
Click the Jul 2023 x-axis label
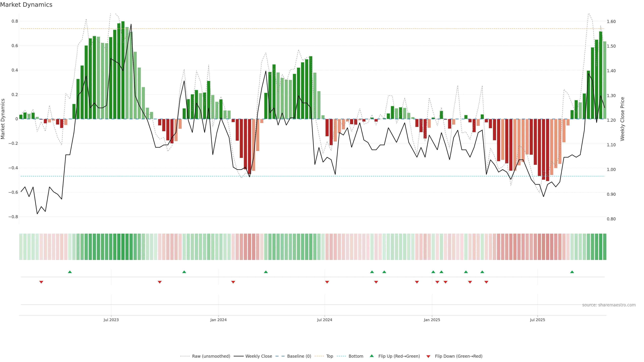[111, 320]
